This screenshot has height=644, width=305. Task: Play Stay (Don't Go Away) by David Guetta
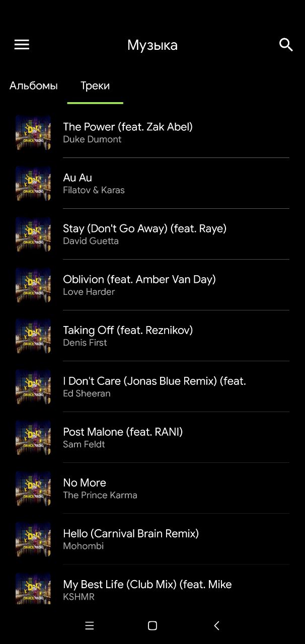pyautogui.click(x=152, y=234)
